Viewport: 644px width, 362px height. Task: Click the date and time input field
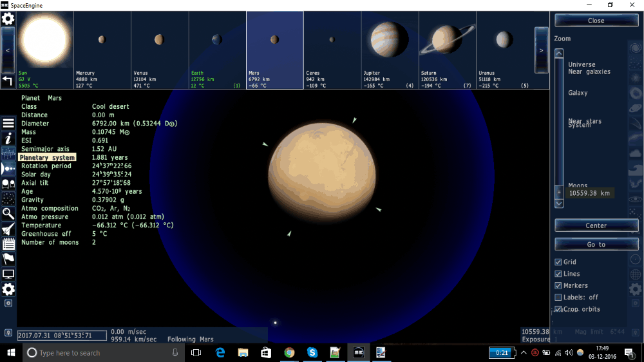pyautogui.click(x=62, y=336)
